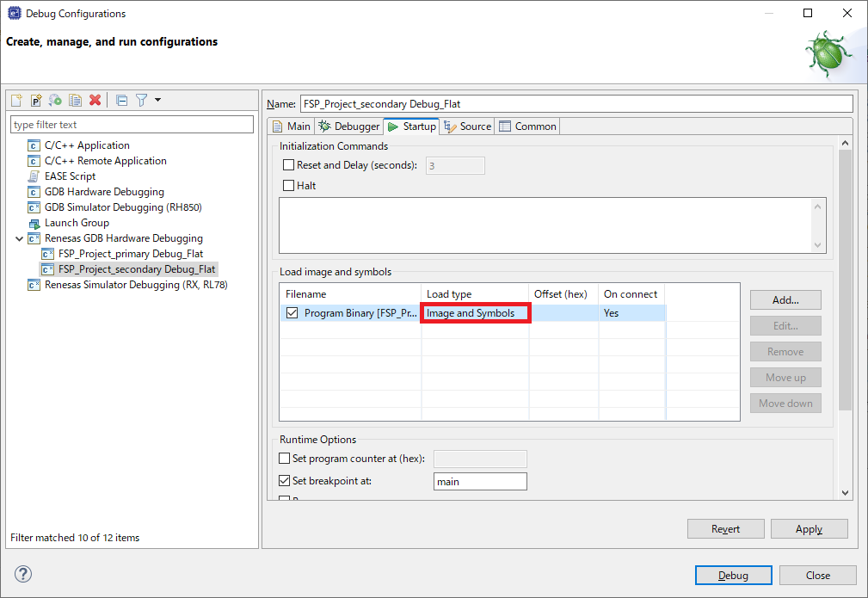Uncheck Set breakpoint at checkbox
The height and width of the screenshot is (598, 868).
tap(286, 481)
